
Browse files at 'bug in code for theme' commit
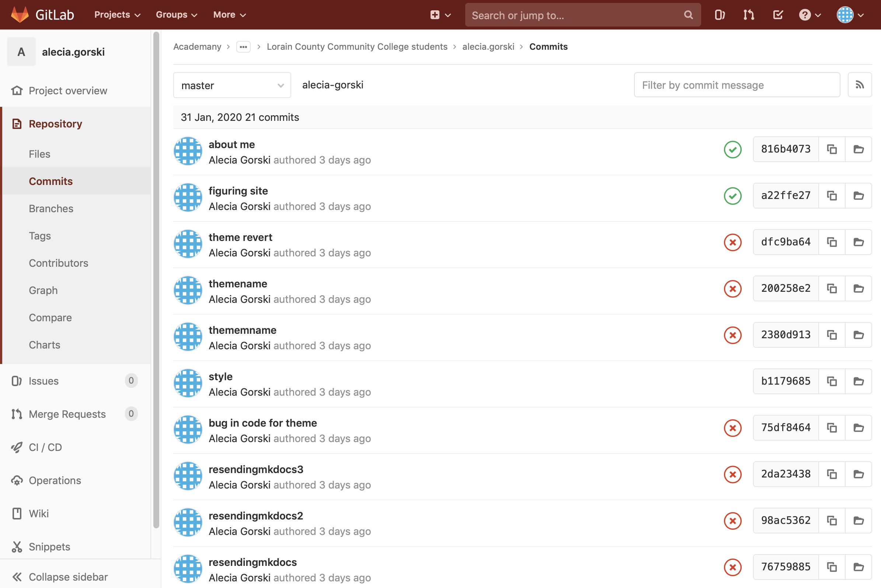click(x=859, y=427)
